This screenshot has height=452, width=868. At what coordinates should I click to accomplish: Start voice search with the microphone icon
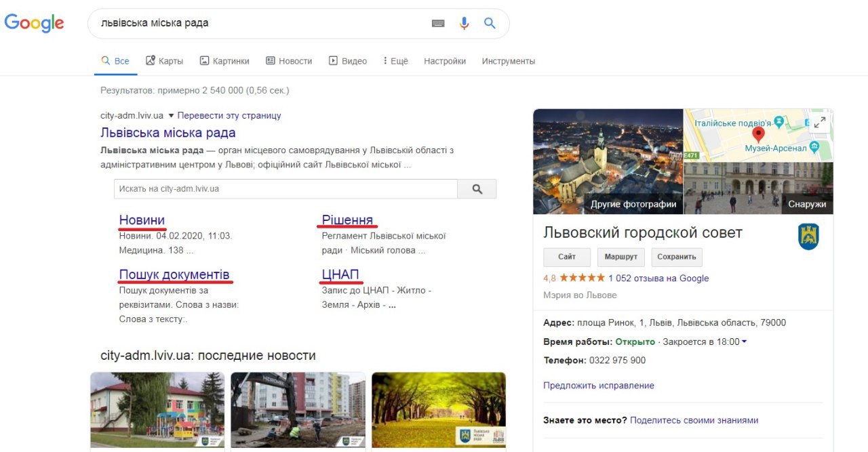(x=464, y=23)
